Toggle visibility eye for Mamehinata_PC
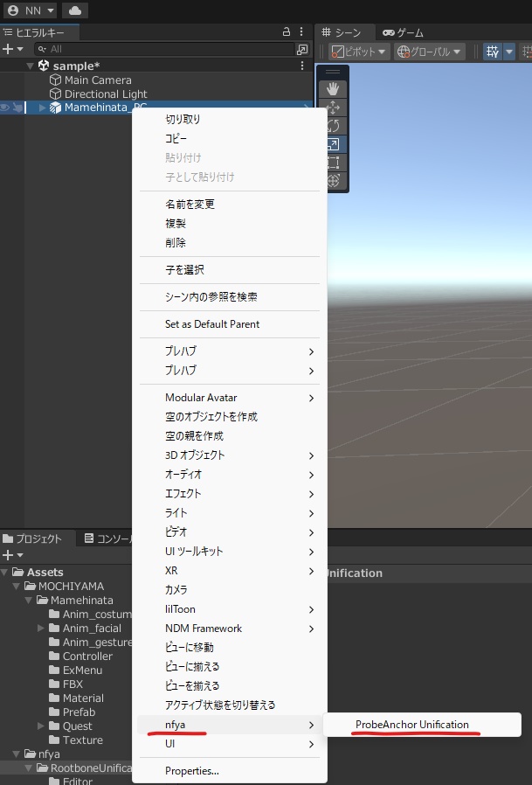 coord(5,108)
